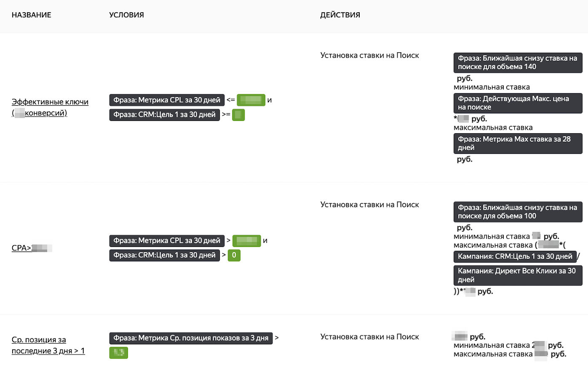The image size is (588, 368).
Task: Click the green '0' value badge
Action: tap(234, 255)
